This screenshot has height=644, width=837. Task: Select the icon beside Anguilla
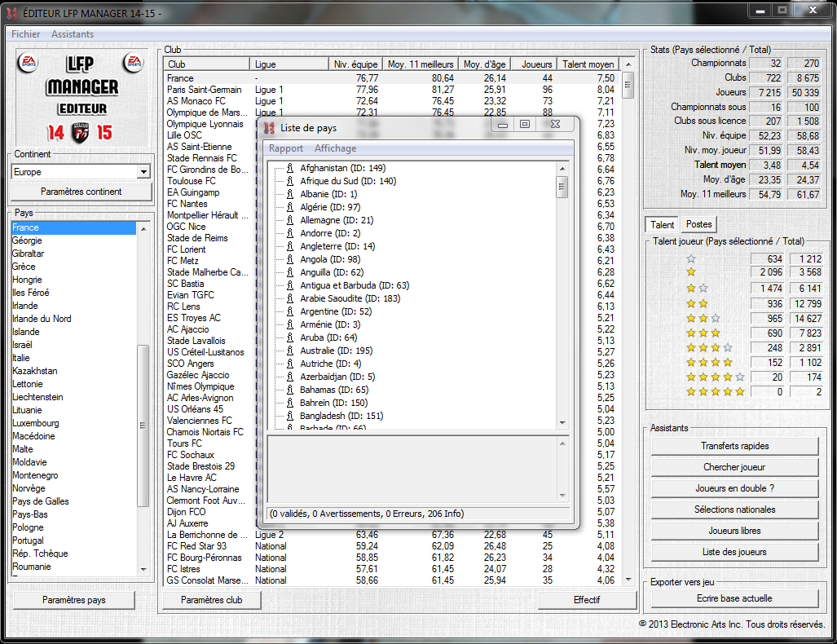coord(290,272)
